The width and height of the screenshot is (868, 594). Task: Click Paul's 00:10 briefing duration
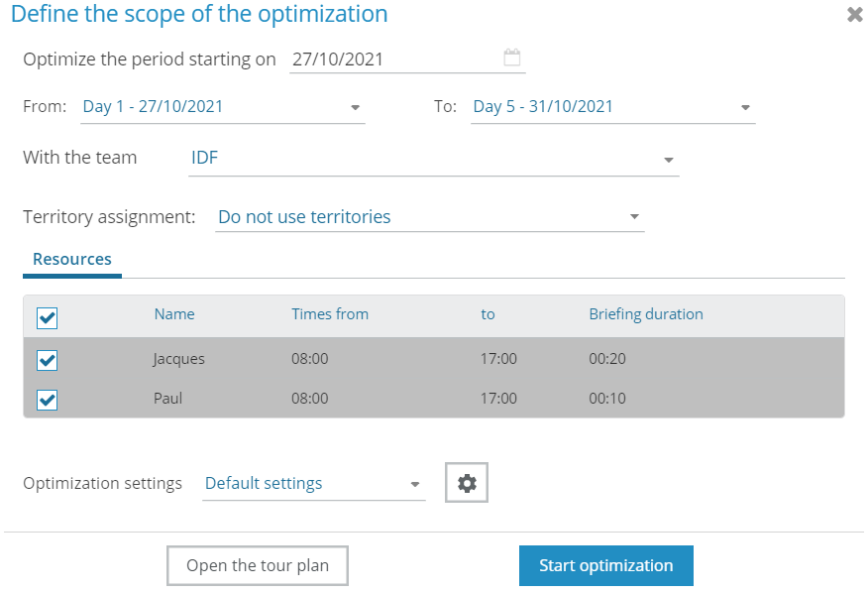pos(607,399)
